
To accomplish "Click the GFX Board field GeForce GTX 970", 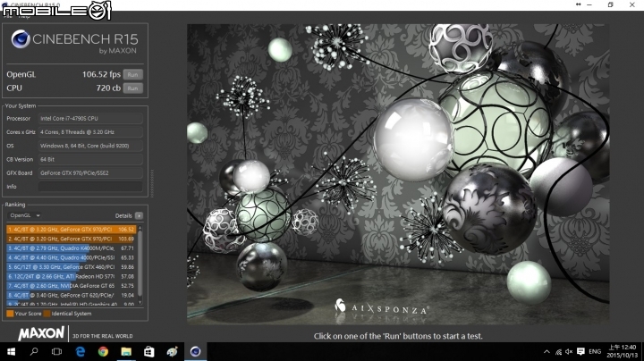I will [x=90, y=173].
